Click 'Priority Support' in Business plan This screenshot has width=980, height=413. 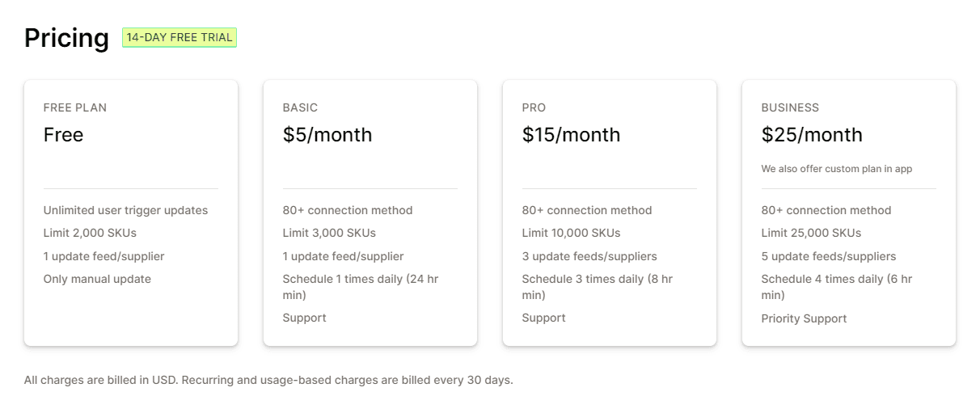pos(804,318)
